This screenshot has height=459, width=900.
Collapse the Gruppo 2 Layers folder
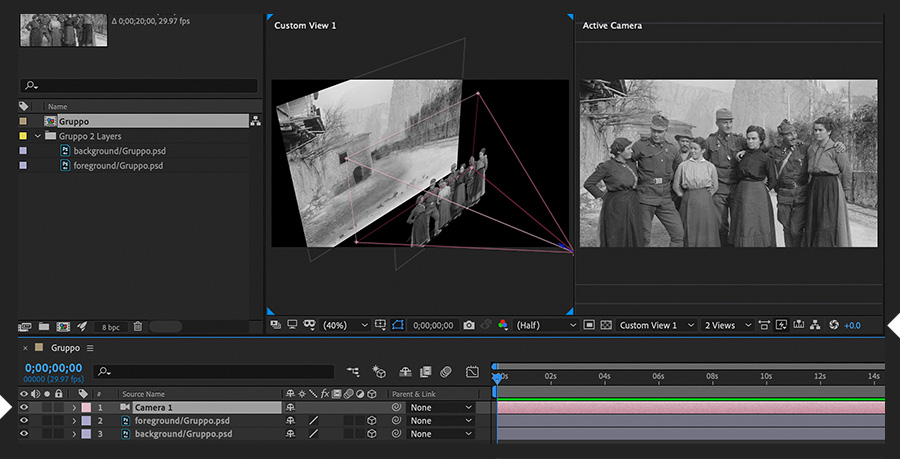point(38,136)
